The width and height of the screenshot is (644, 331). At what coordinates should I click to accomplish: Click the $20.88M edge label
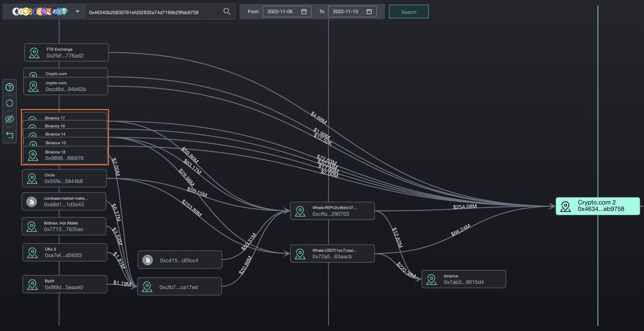click(x=245, y=265)
